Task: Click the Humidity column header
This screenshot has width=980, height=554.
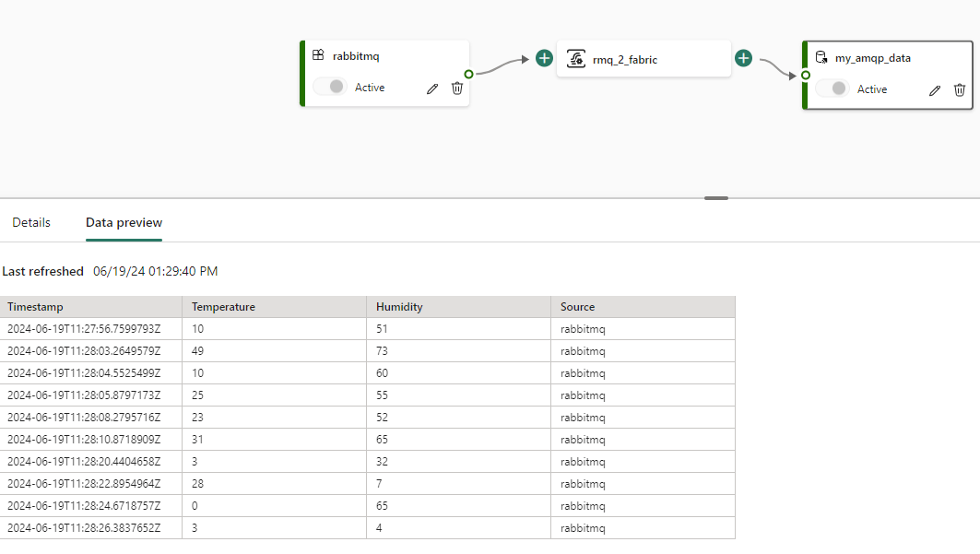Action: click(399, 307)
